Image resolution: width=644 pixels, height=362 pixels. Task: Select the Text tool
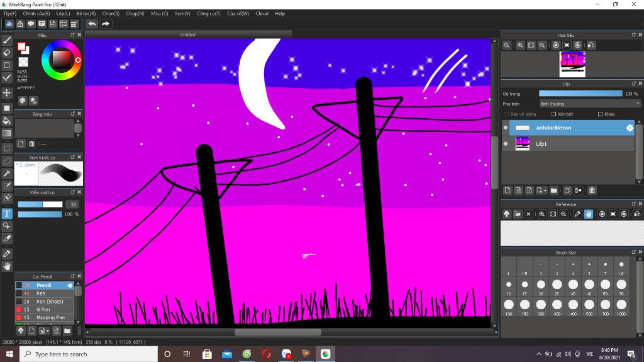tap(6, 214)
